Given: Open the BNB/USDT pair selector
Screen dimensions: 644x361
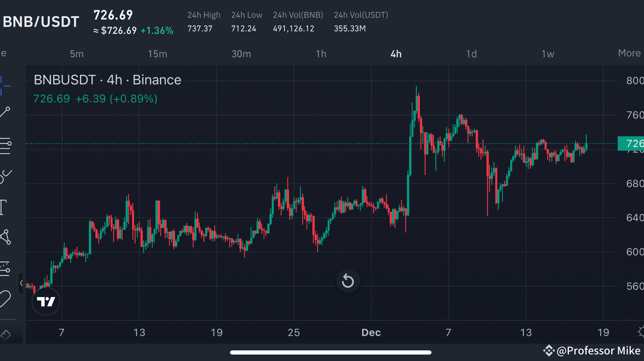Looking at the screenshot, I should click(41, 21).
